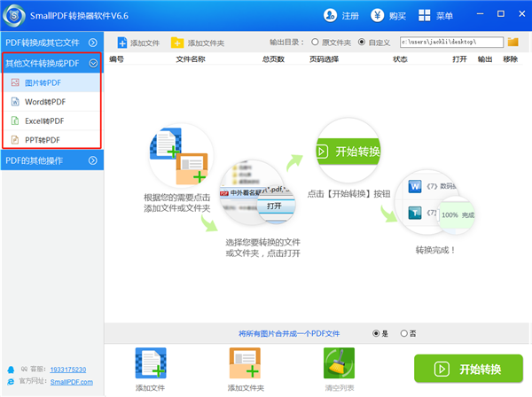
Task: Click the 文件名称 column header
Action: coord(191,59)
